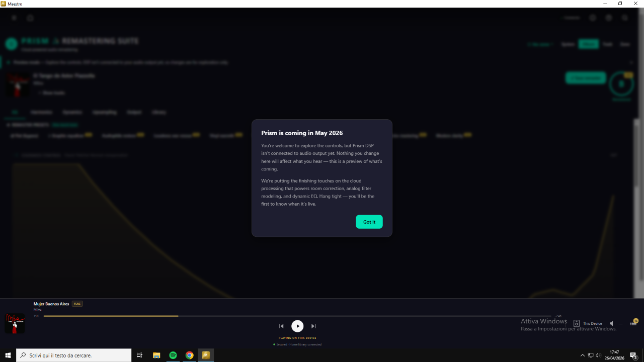Select the Maestro app taskbar icon
644x362 pixels.
point(206,355)
